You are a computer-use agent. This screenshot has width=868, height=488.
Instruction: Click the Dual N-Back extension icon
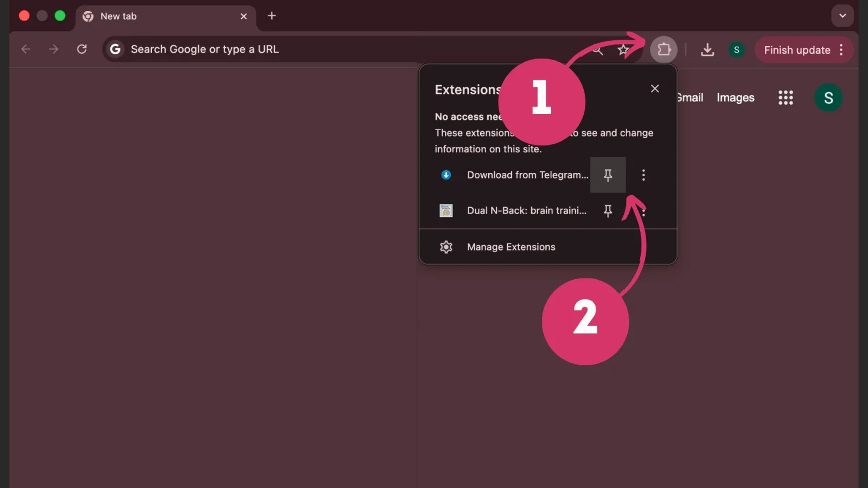point(446,210)
